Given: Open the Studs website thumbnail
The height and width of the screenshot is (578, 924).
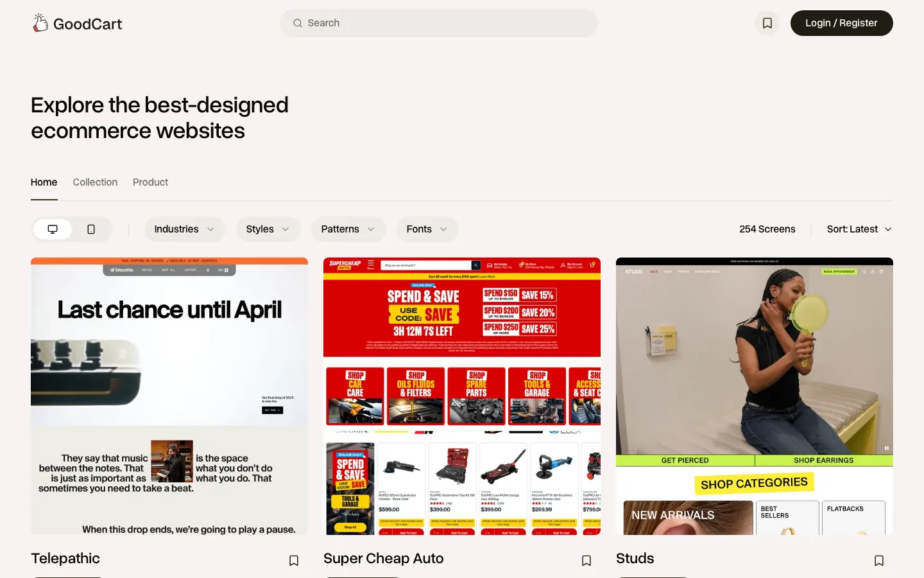Looking at the screenshot, I should click(x=755, y=396).
